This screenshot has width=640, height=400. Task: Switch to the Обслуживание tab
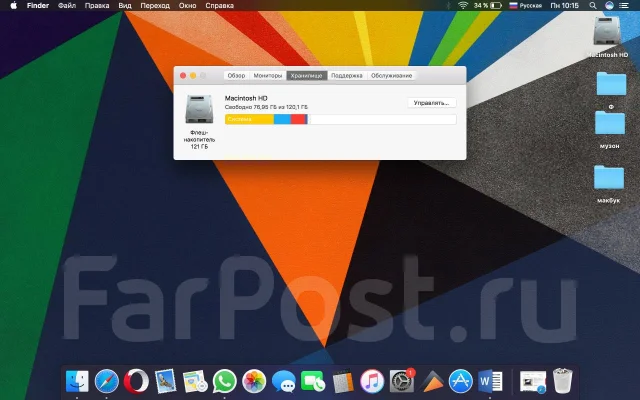[391, 76]
